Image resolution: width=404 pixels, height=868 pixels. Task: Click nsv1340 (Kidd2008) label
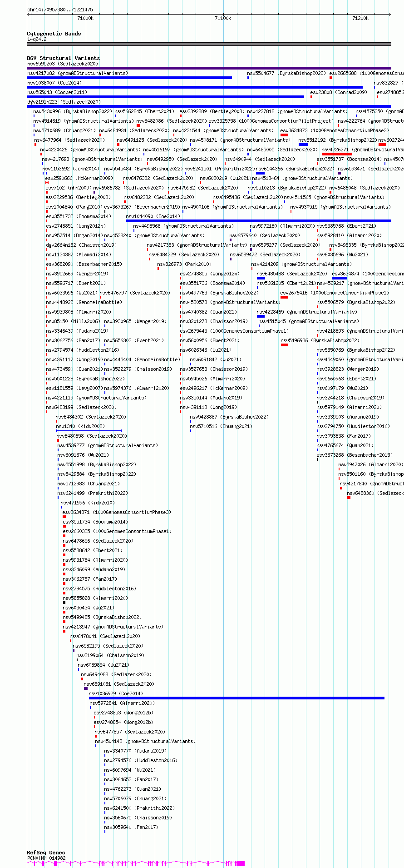pos(80,426)
